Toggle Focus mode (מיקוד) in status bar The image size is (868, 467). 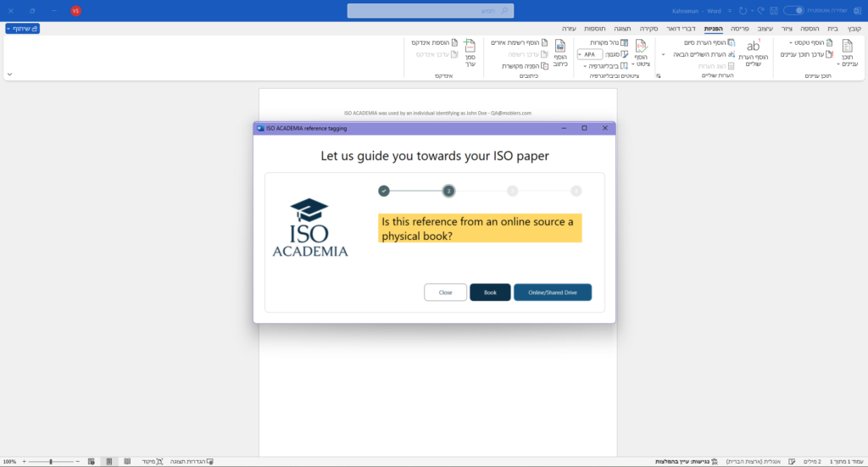click(153, 462)
